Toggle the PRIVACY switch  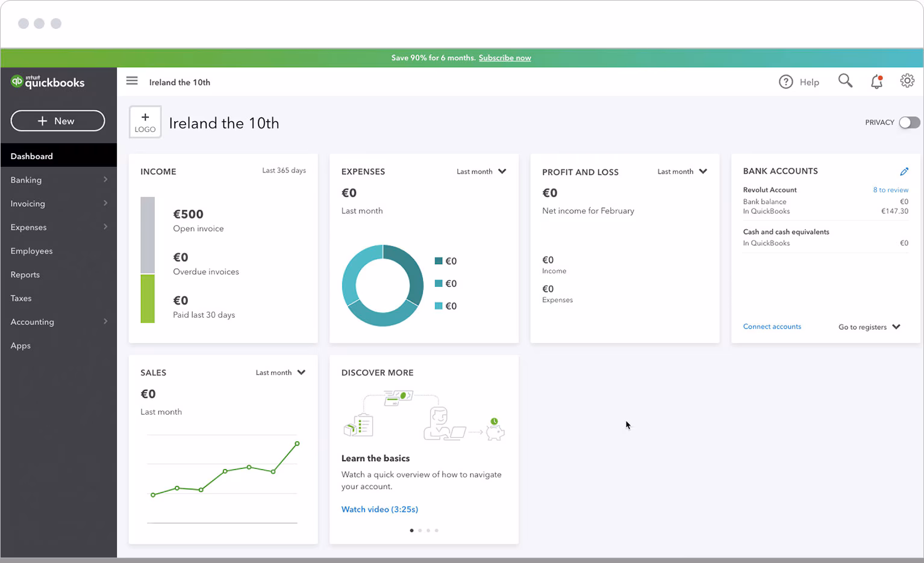(909, 122)
